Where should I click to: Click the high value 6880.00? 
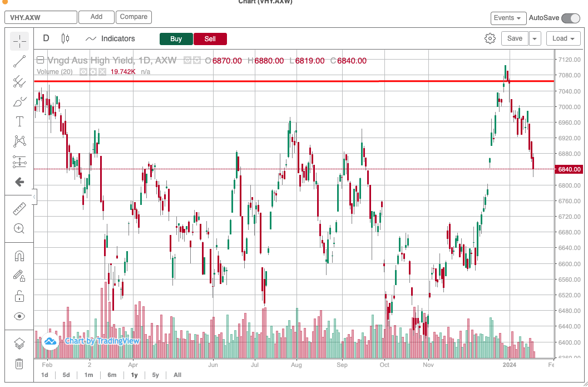(269, 61)
